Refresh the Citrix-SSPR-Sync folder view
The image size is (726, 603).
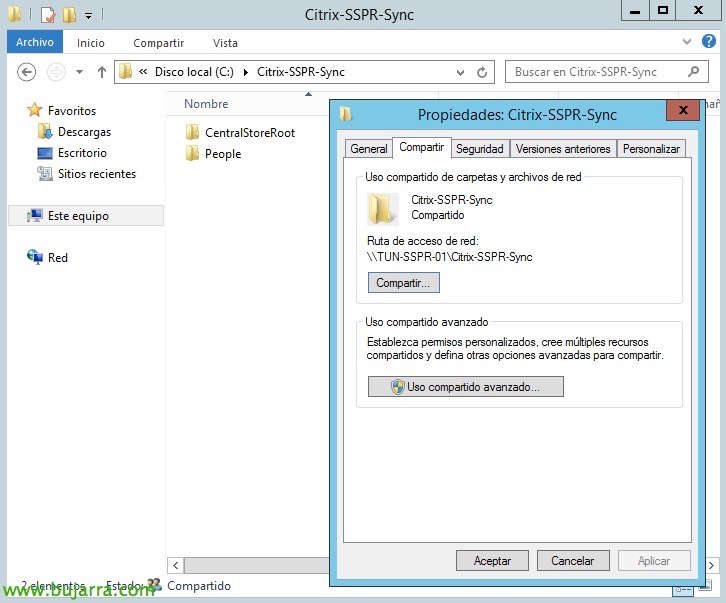[482, 73]
